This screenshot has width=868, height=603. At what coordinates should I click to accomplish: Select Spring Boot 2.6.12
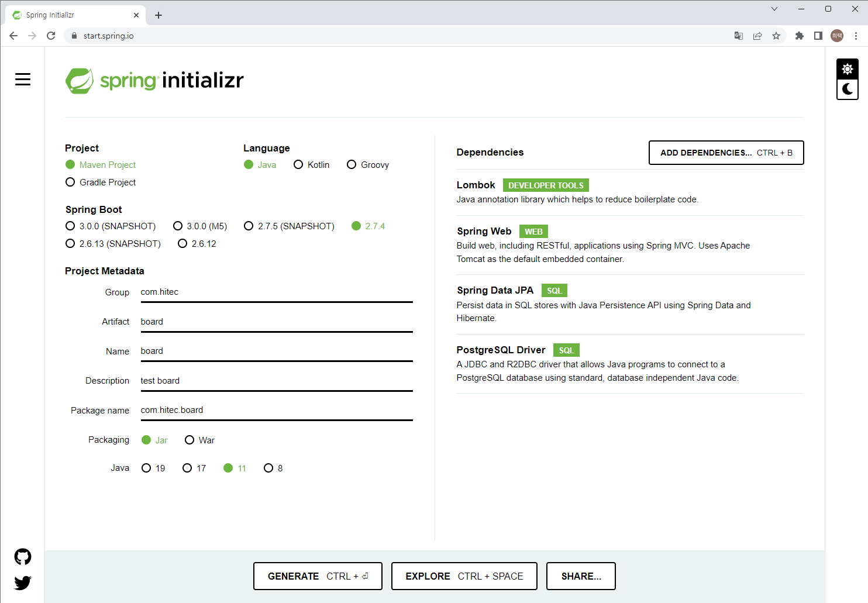click(197, 244)
